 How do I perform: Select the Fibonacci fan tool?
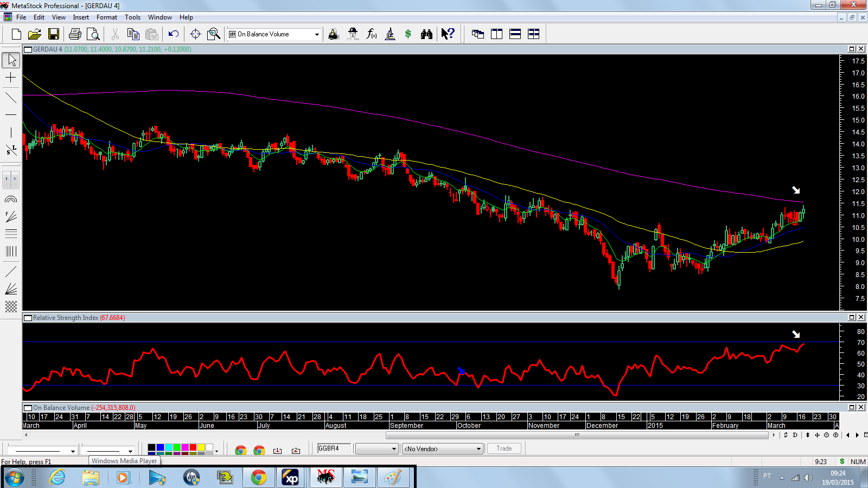(x=11, y=217)
